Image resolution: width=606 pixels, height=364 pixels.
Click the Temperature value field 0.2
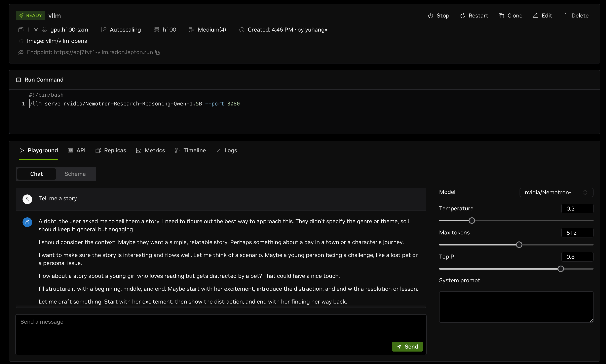point(577,209)
